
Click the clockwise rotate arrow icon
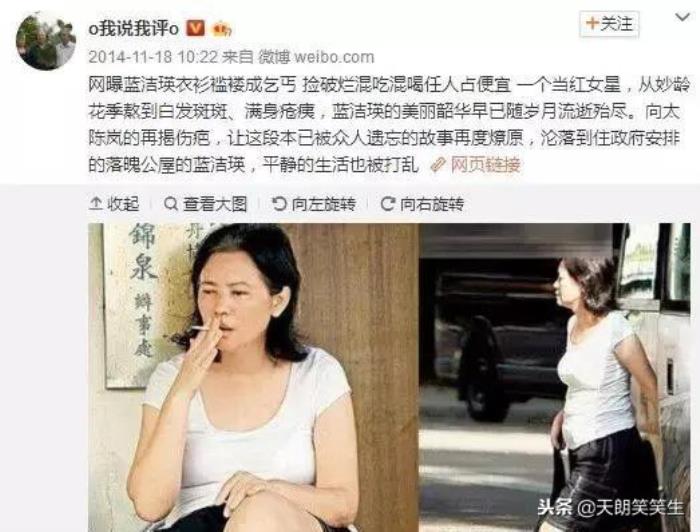[x=388, y=204]
